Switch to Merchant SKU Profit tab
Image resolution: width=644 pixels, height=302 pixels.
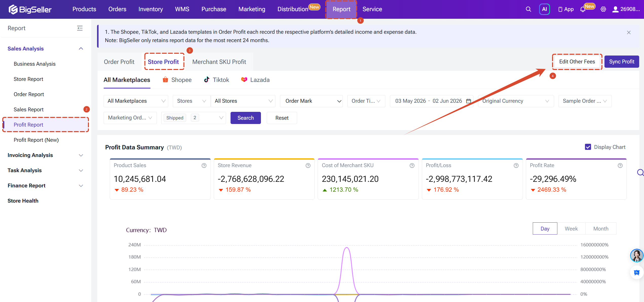click(x=219, y=62)
